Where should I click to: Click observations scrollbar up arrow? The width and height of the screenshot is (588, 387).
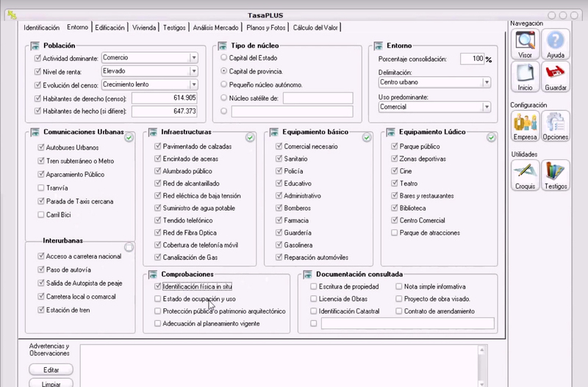pos(482,350)
